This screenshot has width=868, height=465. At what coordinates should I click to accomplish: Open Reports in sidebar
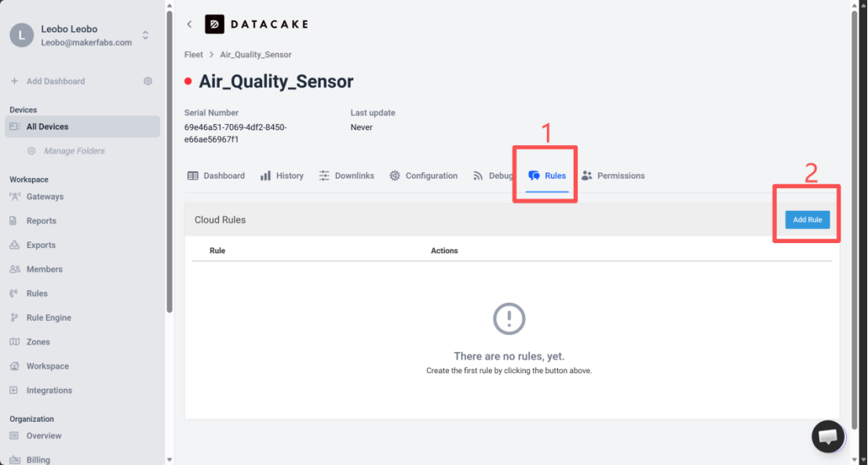(42, 220)
